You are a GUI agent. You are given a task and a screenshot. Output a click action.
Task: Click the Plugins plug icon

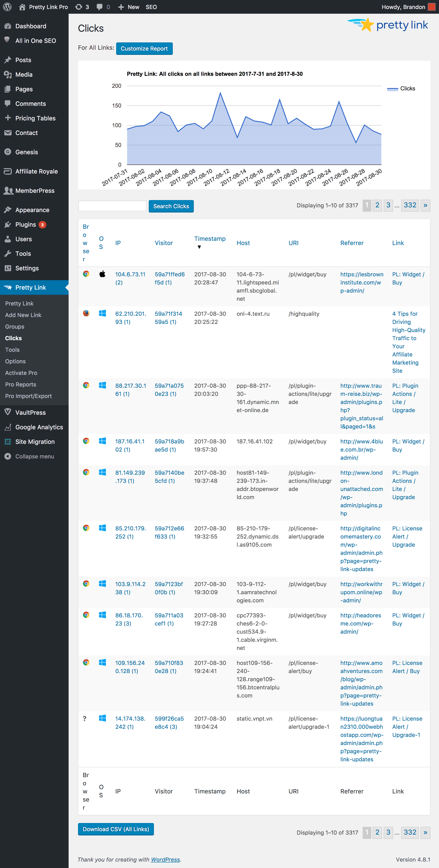8,224
